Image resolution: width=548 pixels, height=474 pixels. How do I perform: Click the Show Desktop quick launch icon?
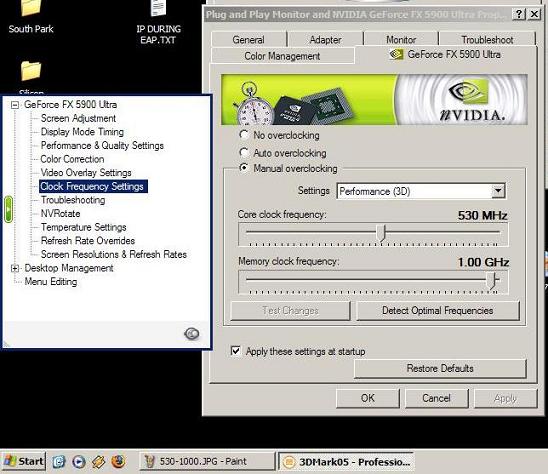(x=59, y=462)
